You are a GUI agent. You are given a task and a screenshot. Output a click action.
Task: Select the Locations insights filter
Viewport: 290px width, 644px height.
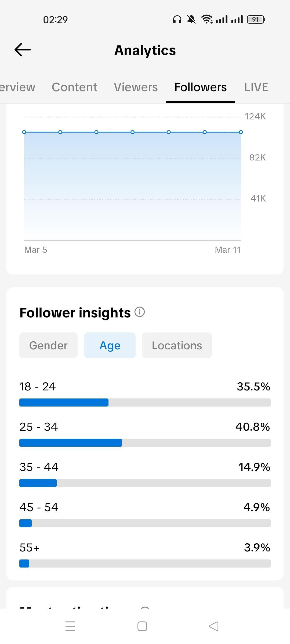(177, 345)
